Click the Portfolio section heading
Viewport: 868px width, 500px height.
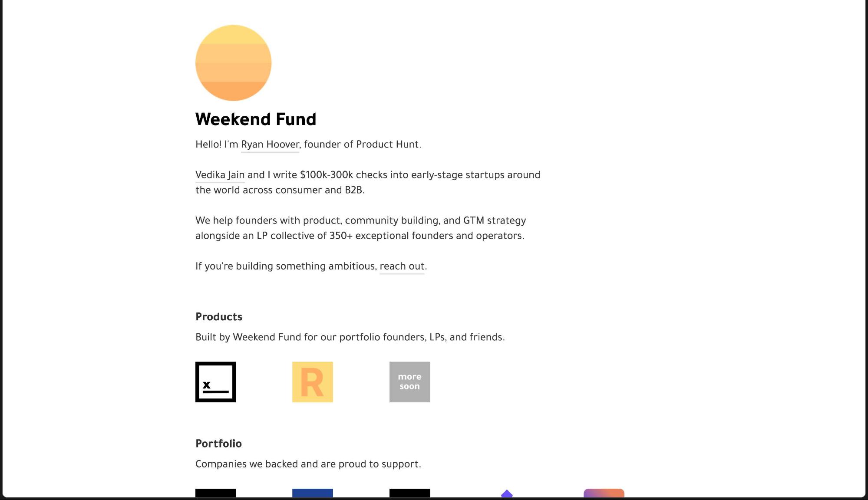point(218,444)
